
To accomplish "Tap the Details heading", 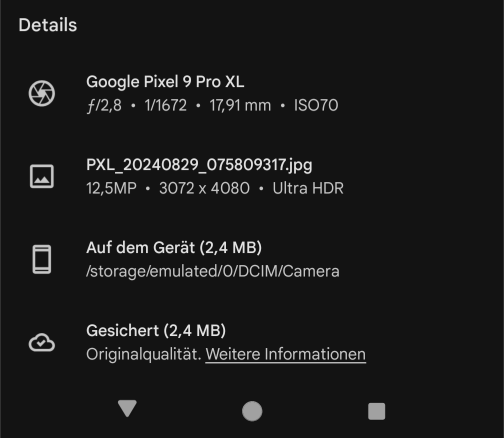I will point(47,25).
